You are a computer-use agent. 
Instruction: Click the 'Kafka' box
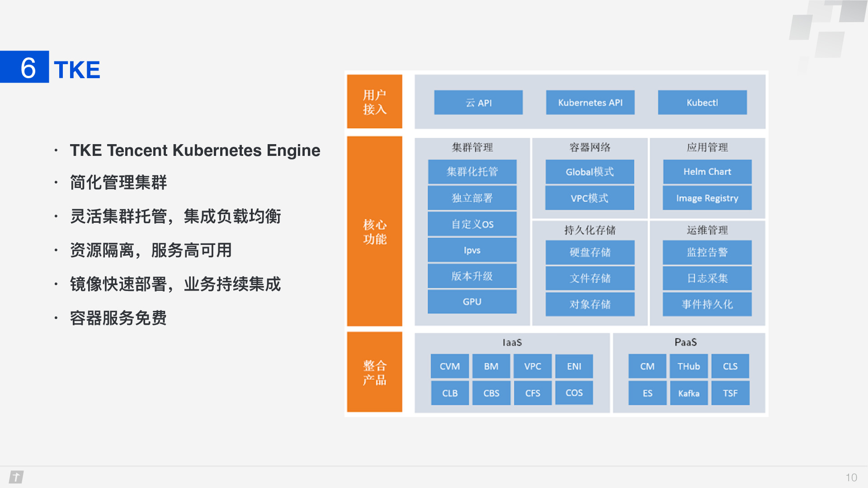(689, 393)
